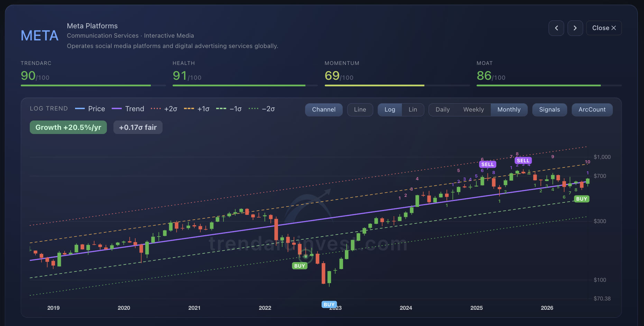Click the company description line
The height and width of the screenshot is (326, 644).
point(173,46)
